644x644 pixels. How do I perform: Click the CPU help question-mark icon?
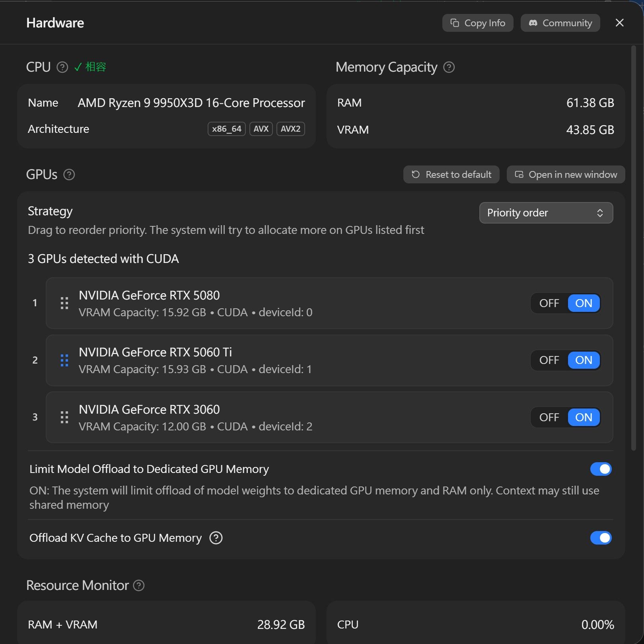[62, 67]
